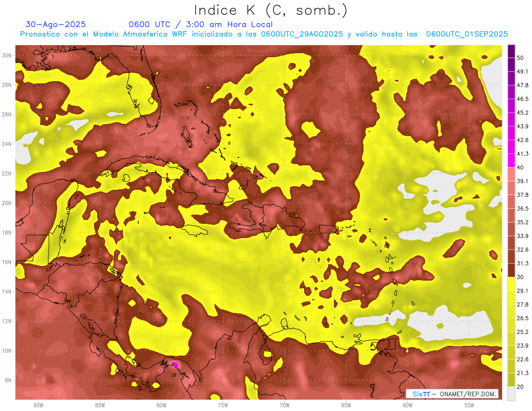The width and height of the screenshot is (532, 411).
Task: Click the color scale value 40
Action: pyautogui.click(x=520, y=168)
